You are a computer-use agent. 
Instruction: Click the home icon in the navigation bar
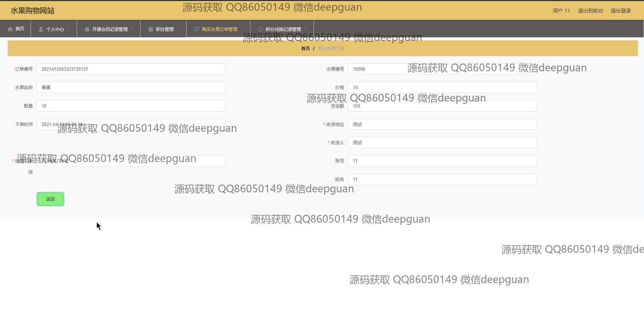[x=10, y=29]
